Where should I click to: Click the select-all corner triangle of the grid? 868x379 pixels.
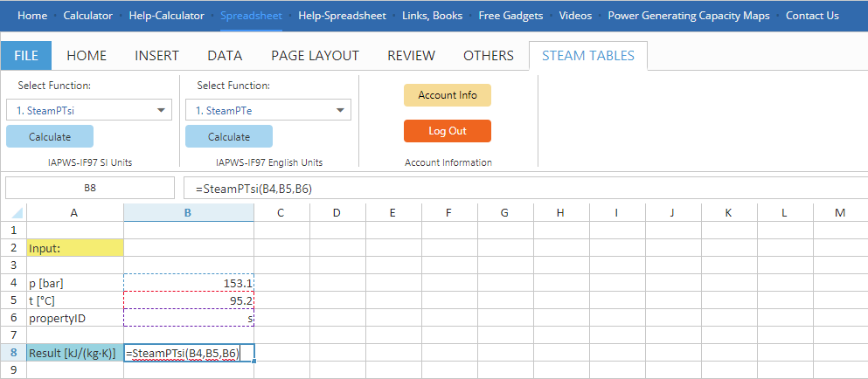tap(14, 213)
